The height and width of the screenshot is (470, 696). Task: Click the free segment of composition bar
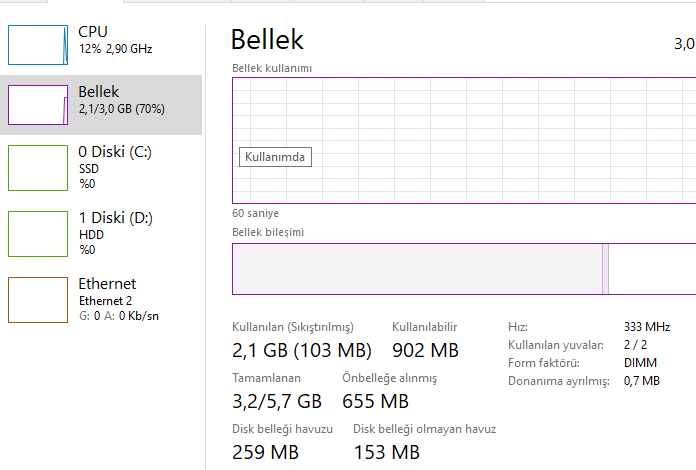pos(650,269)
